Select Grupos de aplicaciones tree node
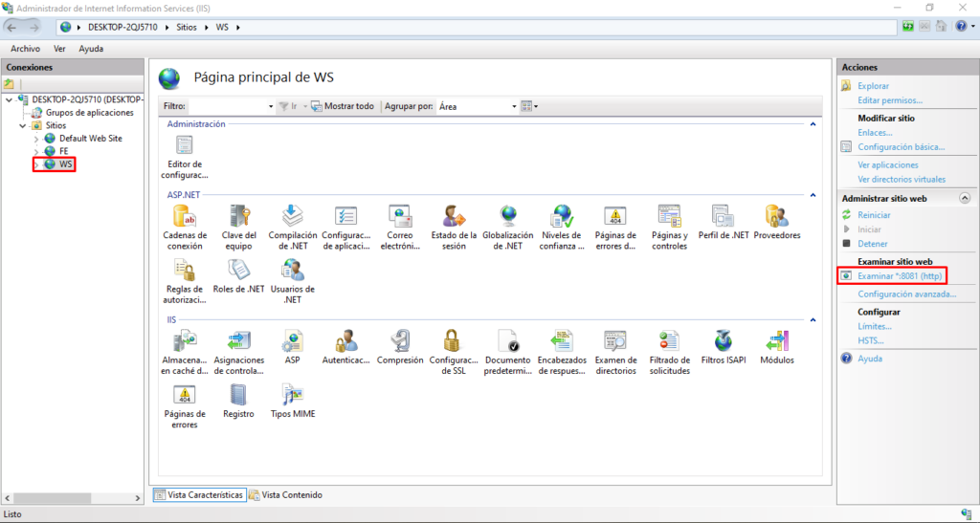This screenshot has width=980, height=523. pyautogui.click(x=89, y=113)
